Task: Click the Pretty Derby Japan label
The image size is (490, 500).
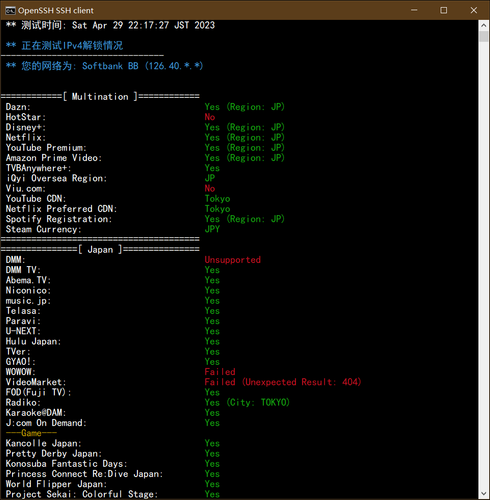Action: pyautogui.click(x=54, y=454)
